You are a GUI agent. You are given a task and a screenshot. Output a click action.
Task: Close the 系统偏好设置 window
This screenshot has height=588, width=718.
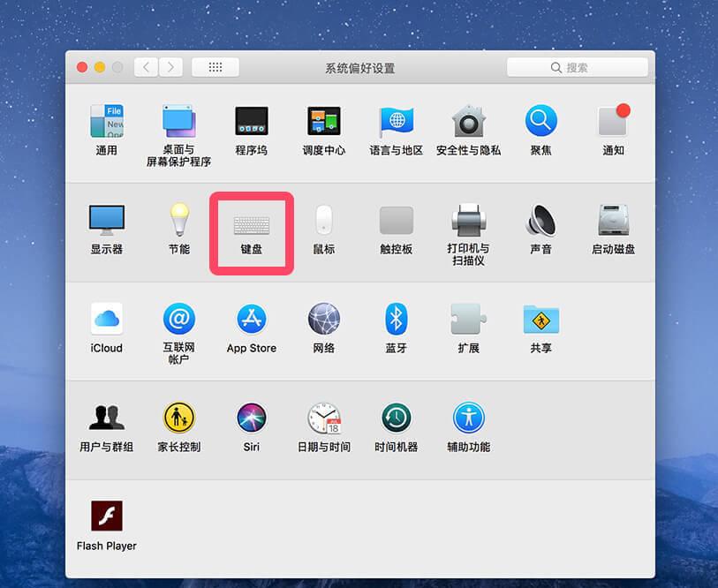coord(82,68)
